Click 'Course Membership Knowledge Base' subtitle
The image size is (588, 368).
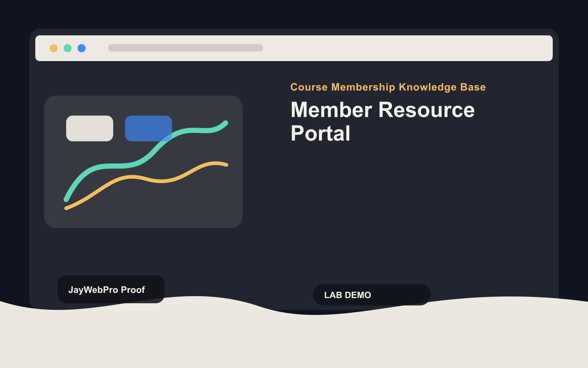(x=388, y=87)
